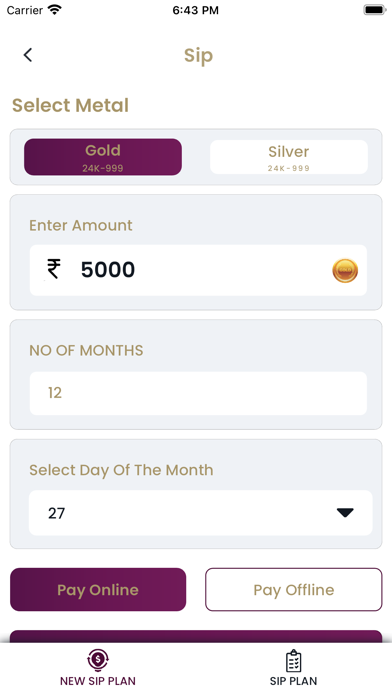
Task: Tap the rupee symbol icon
Action: point(54,269)
